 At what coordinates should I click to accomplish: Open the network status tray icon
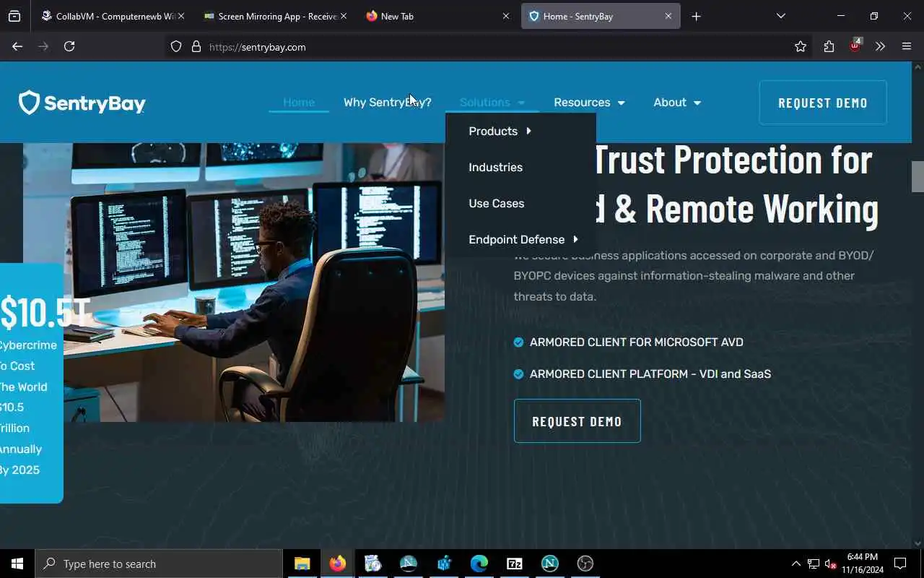814,564
